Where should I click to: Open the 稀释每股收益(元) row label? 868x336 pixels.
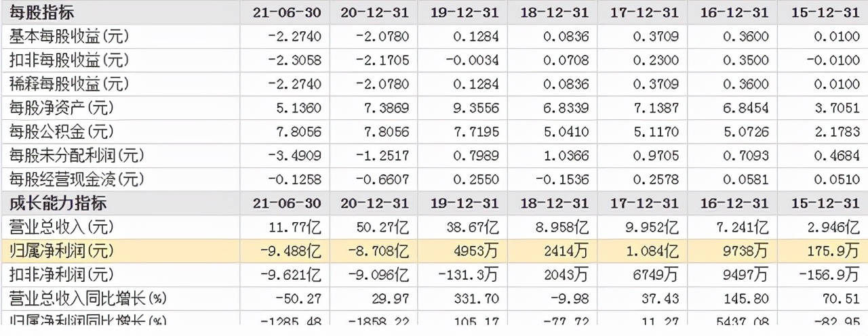pos(69,84)
